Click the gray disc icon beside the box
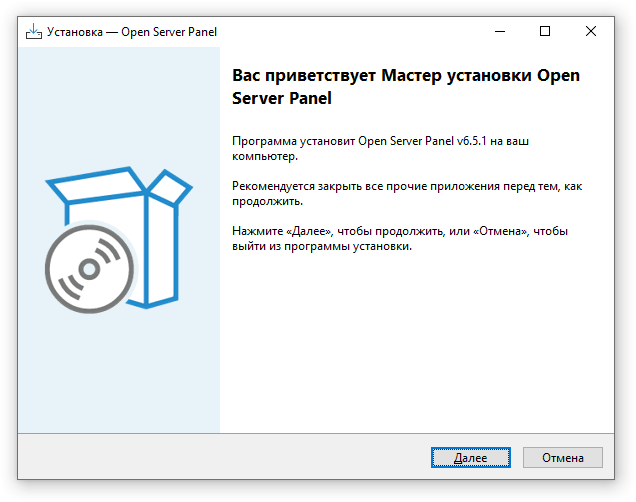 [89, 269]
